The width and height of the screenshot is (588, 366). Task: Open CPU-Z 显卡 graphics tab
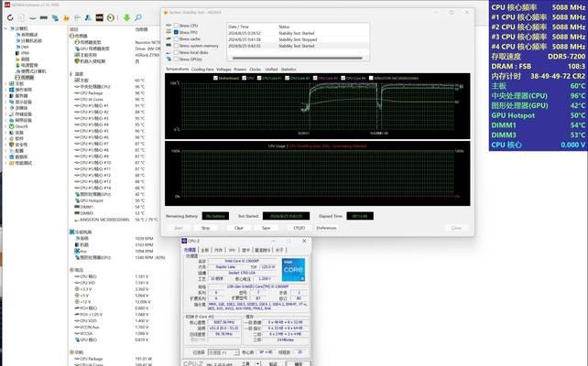[245, 250]
